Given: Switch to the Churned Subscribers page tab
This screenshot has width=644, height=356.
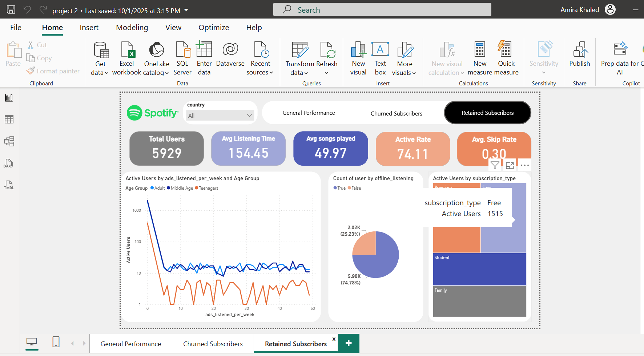Looking at the screenshot, I should (213, 344).
